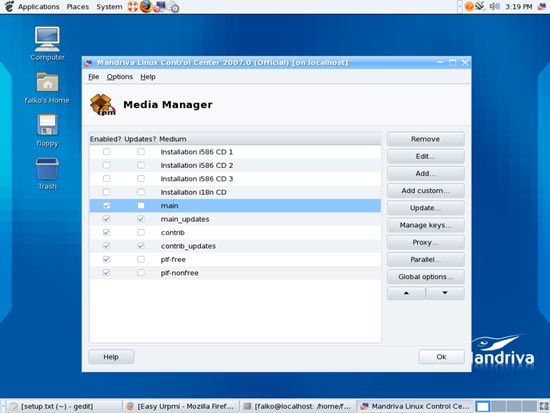Click the Add custom... button
Viewport: 550px width, 413px height.
pyautogui.click(x=425, y=191)
